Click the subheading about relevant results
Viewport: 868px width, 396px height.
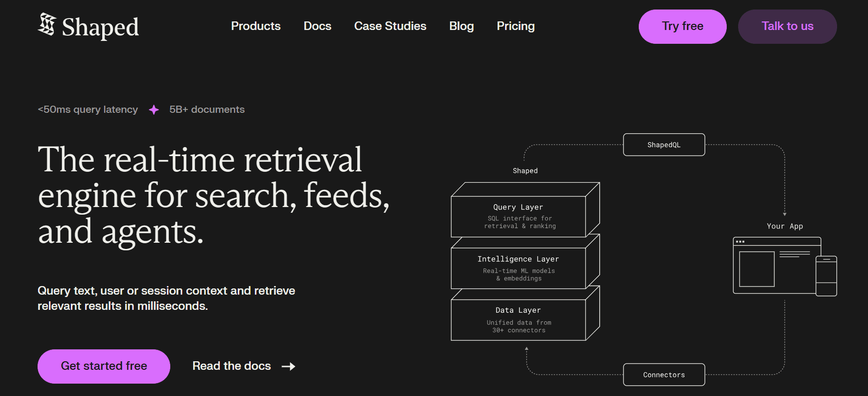[x=166, y=298]
